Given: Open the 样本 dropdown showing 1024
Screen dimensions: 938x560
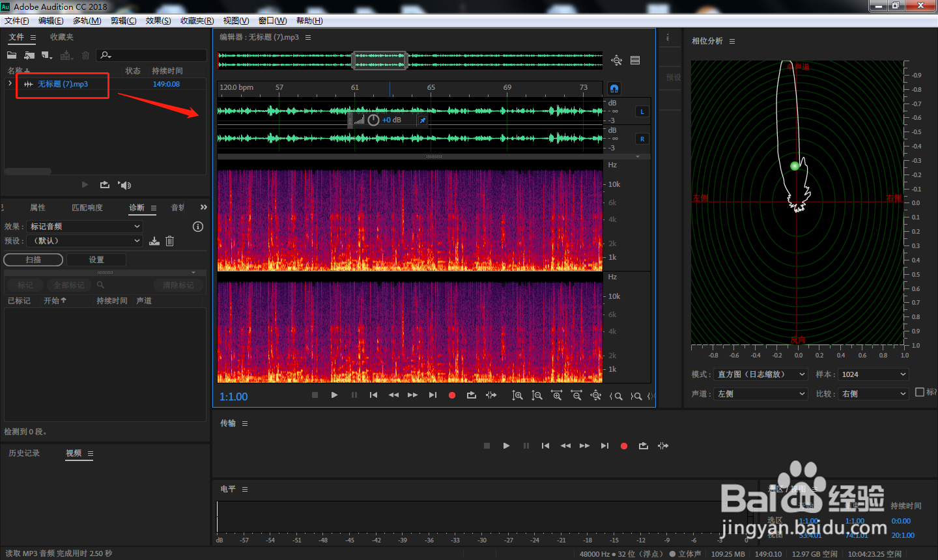Looking at the screenshot, I should coord(873,374).
